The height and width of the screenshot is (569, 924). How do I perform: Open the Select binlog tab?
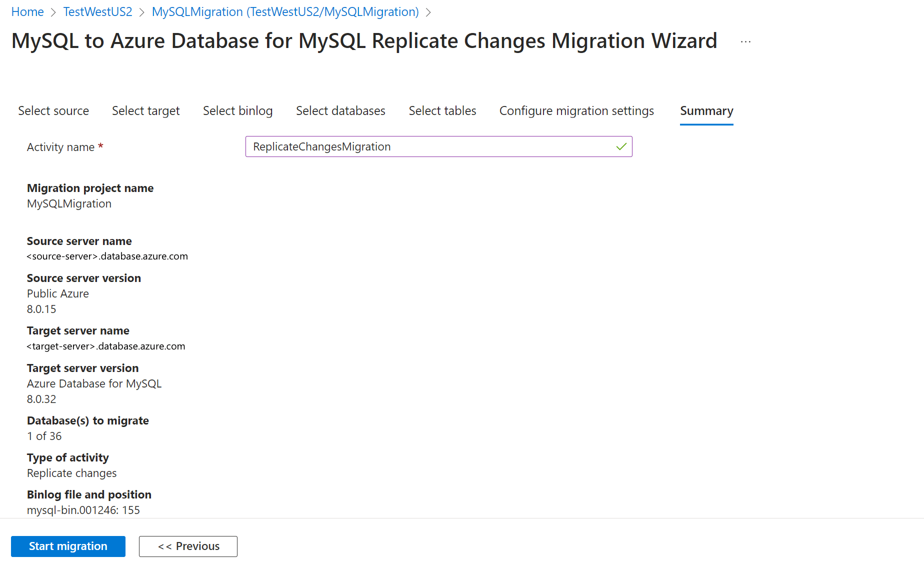click(237, 111)
